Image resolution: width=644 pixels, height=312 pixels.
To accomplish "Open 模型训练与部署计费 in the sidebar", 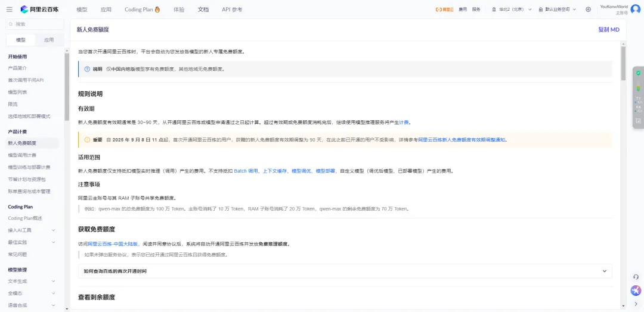I will click(29, 167).
